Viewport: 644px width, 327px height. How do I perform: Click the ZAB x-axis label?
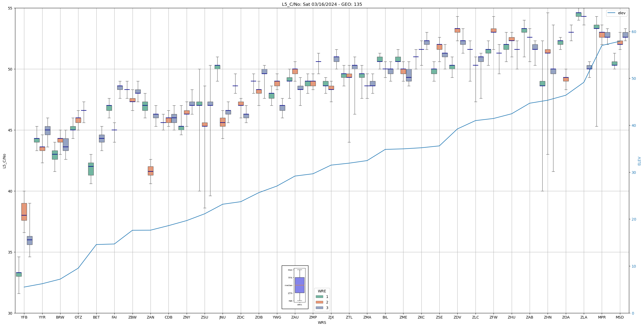pyautogui.click(x=530, y=317)
